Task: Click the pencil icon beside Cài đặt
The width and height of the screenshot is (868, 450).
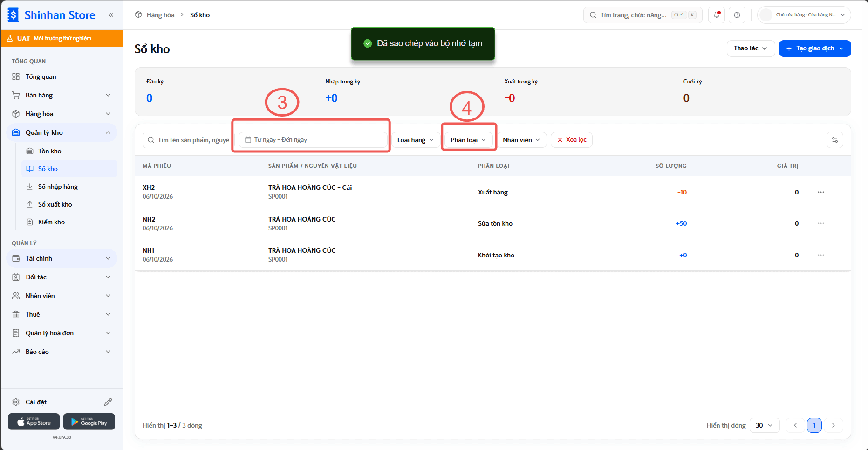Action: pos(108,402)
